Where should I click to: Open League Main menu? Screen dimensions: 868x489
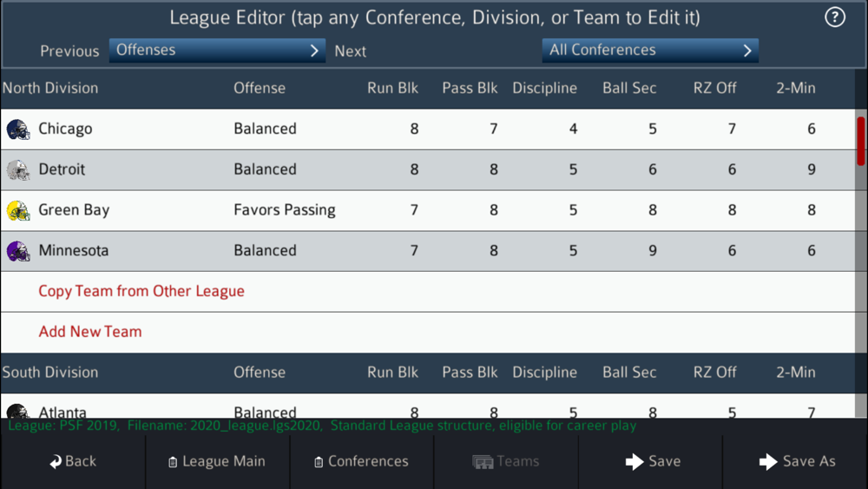(x=217, y=462)
